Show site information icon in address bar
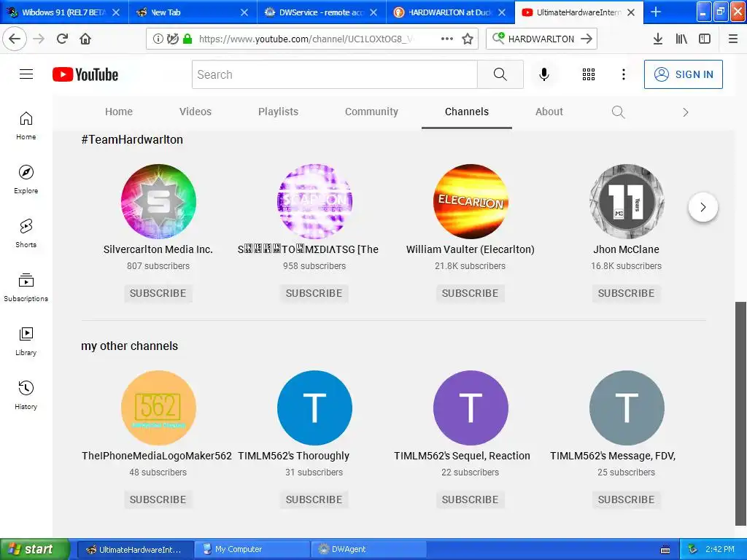 (158, 39)
